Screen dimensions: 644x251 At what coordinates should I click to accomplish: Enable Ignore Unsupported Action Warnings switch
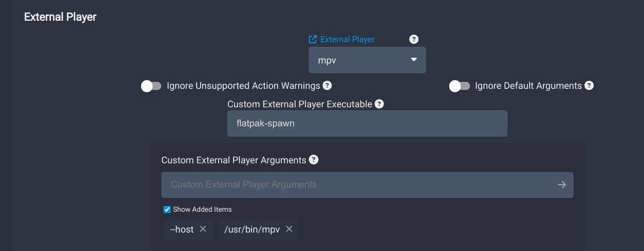151,86
